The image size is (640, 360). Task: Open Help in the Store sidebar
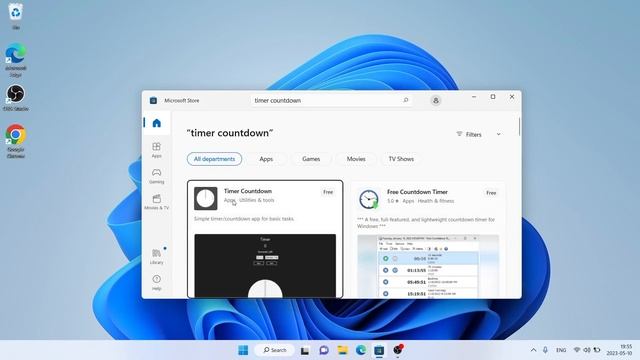coord(156,282)
